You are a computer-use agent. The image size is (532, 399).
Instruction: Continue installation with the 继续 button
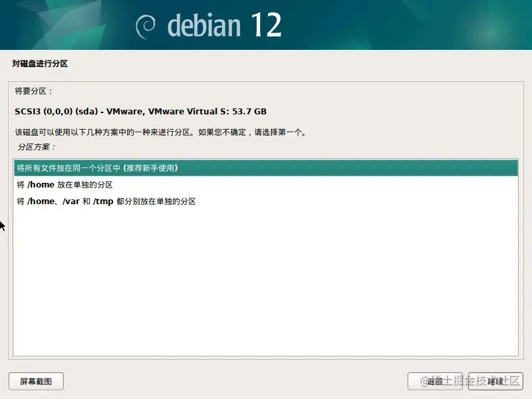pos(495,381)
